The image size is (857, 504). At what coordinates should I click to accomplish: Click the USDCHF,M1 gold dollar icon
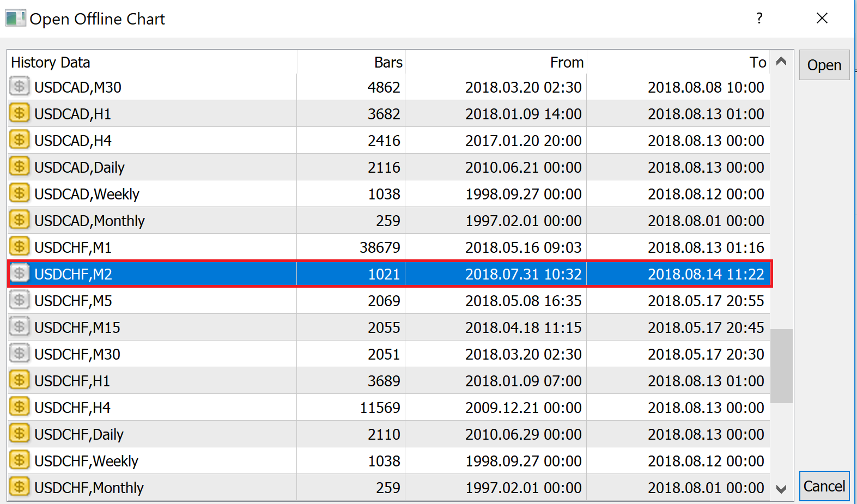pyautogui.click(x=20, y=246)
